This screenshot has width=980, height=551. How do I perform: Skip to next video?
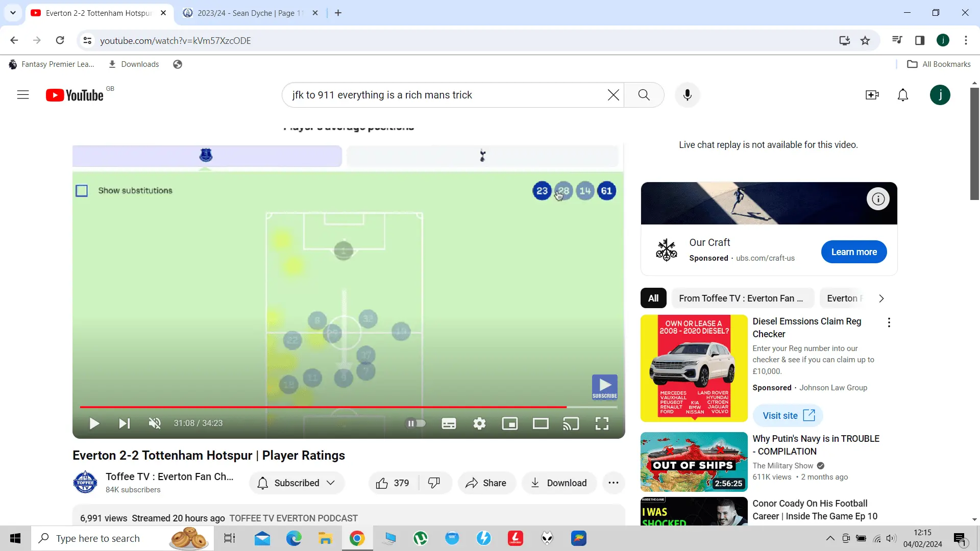pos(125,423)
